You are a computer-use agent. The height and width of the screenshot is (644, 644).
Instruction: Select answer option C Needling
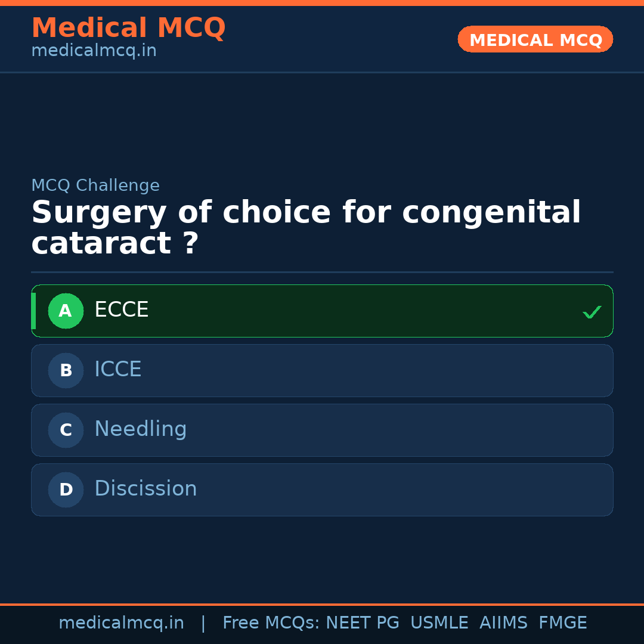click(322, 430)
